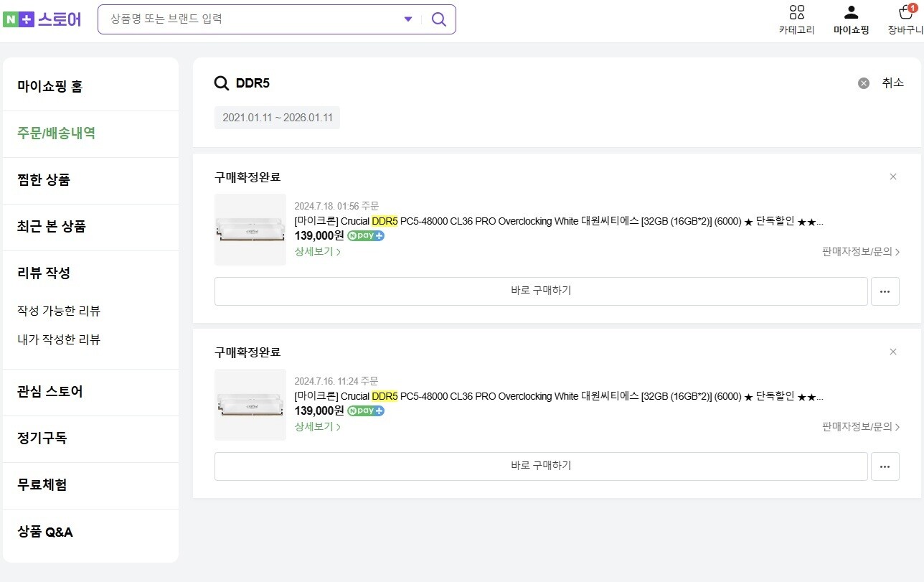
Task: Open the category grid icon
Action: click(796, 12)
